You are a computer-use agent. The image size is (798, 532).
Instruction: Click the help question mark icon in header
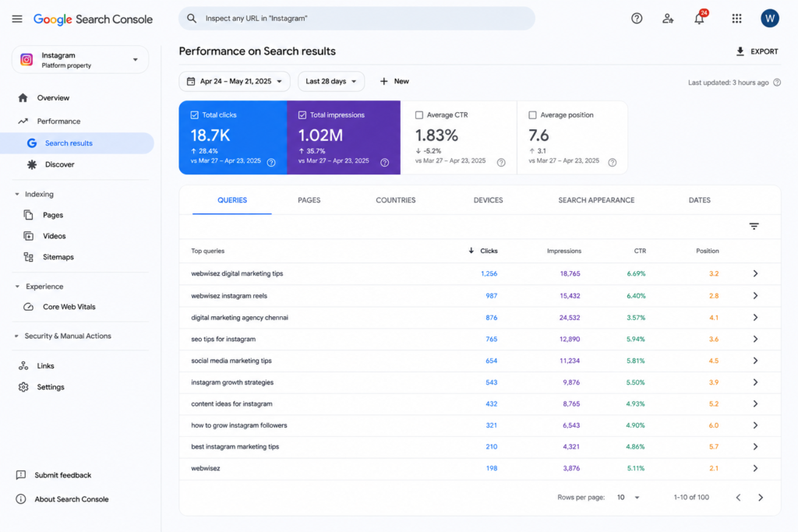[x=637, y=19]
